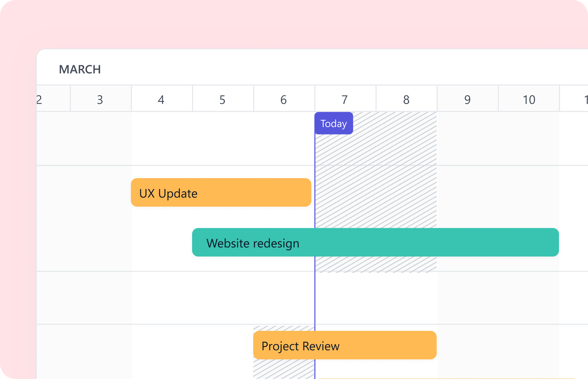Select the Project Review task bar
588x379 pixels.
pyautogui.click(x=345, y=345)
